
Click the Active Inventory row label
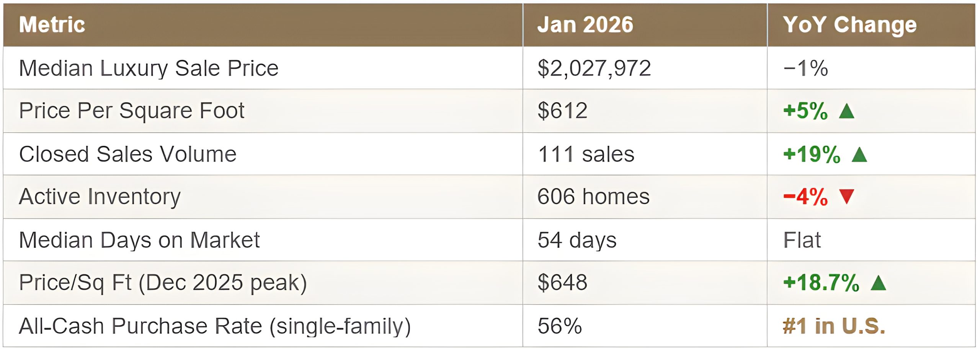(x=100, y=197)
